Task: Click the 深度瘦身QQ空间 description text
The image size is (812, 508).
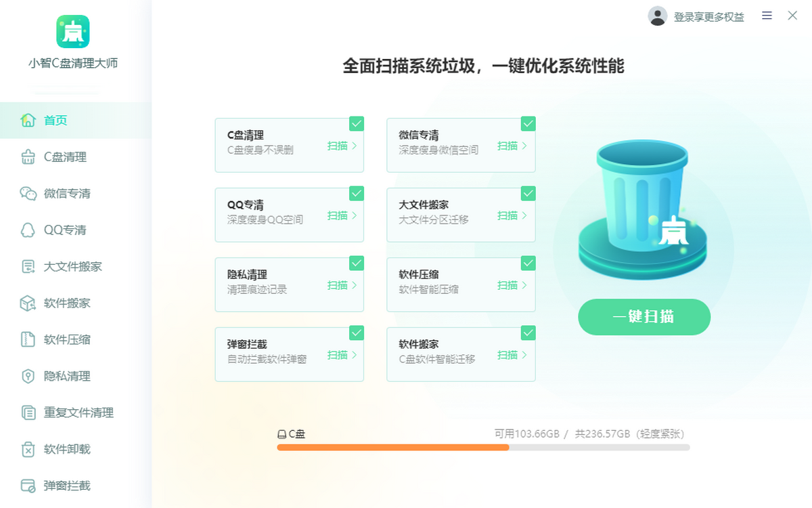Action: click(x=265, y=220)
